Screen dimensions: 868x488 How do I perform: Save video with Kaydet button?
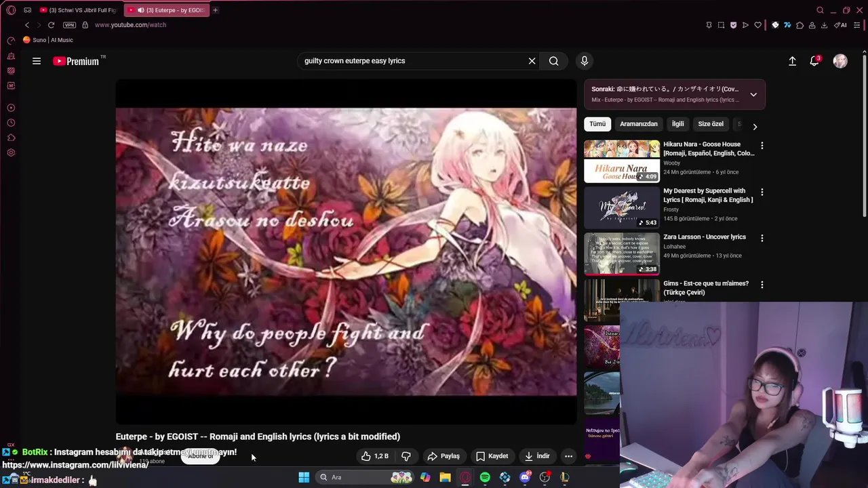pos(492,456)
